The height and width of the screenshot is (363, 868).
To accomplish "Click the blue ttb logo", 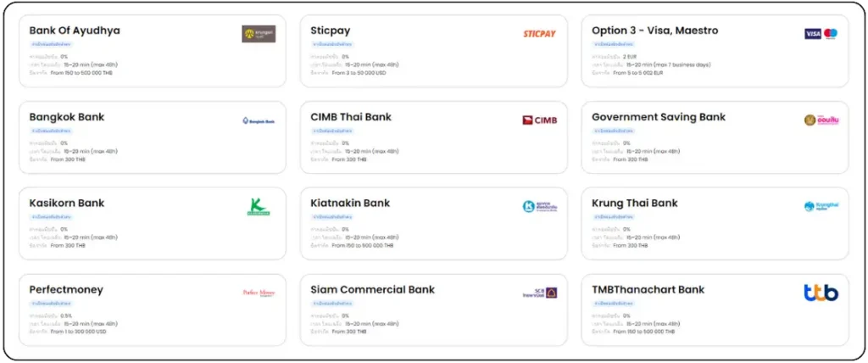I will (821, 293).
